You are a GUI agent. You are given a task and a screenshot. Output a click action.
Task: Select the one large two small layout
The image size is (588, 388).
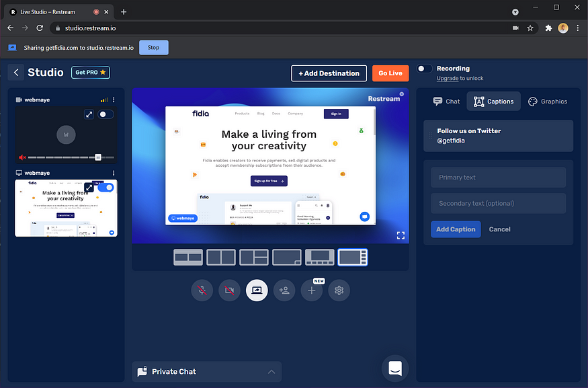point(254,258)
